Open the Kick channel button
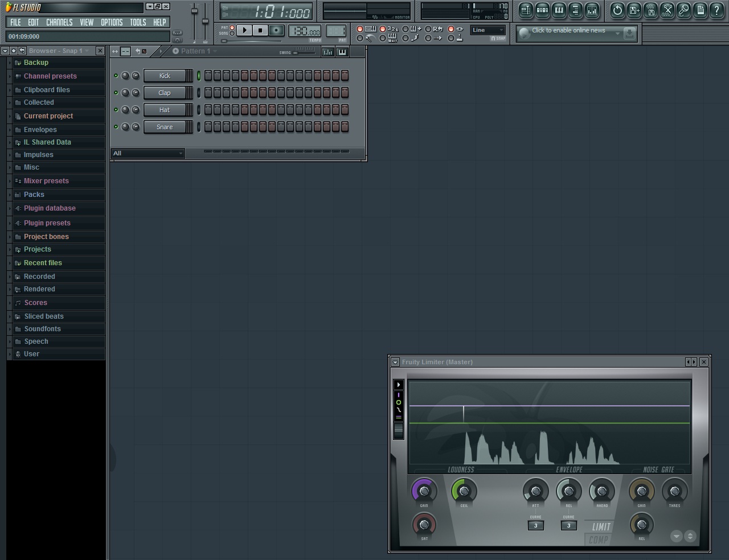Viewport: 729px width, 560px height. point(165,76)
